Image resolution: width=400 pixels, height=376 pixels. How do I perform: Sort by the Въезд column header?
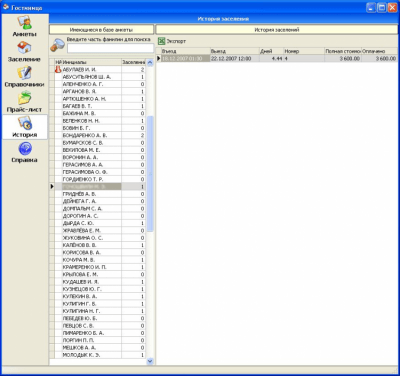[185, 51]
